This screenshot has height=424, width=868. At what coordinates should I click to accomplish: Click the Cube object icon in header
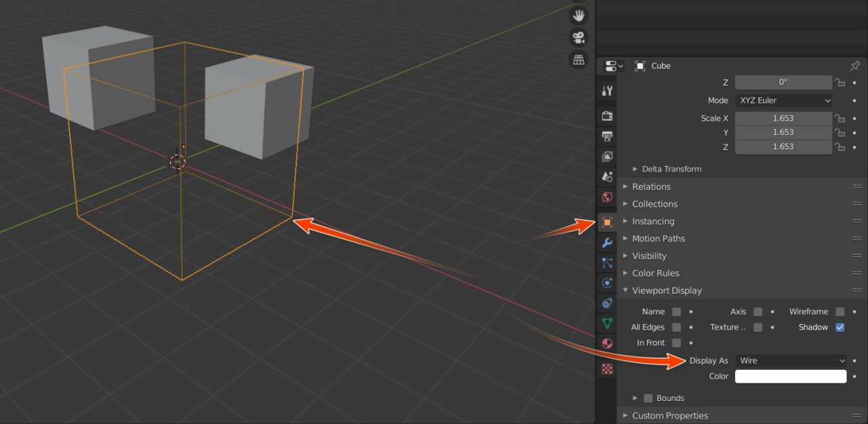click(x=639, y=66)
